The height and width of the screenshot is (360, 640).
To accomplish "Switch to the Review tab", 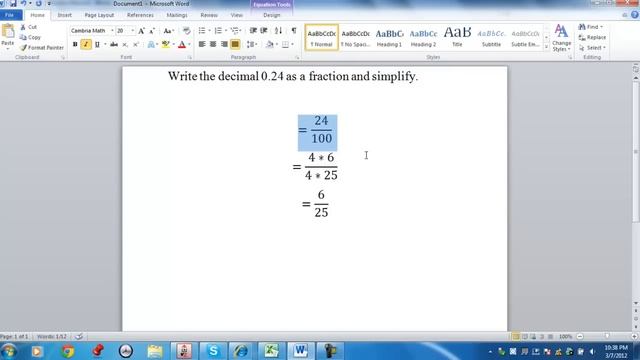I will 209,15.
